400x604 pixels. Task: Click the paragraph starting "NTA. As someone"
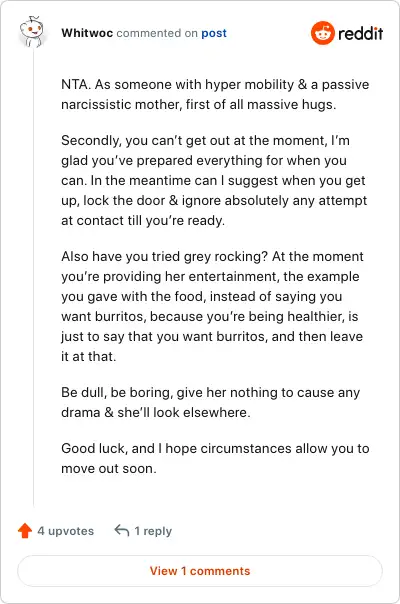[215, 94]
